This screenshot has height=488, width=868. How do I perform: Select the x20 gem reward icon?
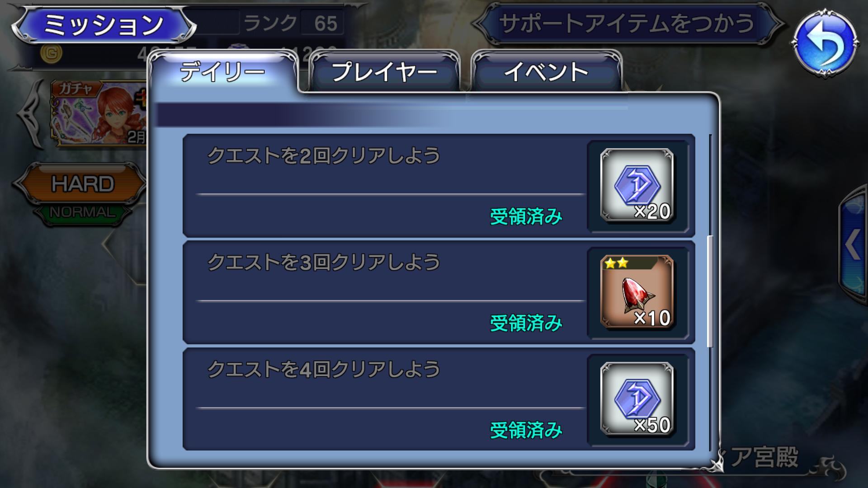point(637,186)
